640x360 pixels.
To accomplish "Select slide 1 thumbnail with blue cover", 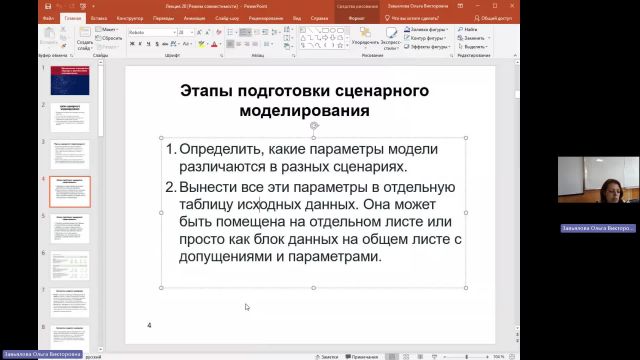I will pyautogui.click(x=70, y=80).
